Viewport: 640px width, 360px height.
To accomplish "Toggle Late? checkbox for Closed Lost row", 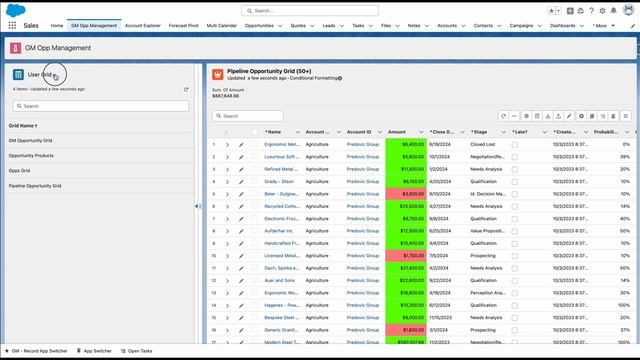I will (x=515, y=144).
